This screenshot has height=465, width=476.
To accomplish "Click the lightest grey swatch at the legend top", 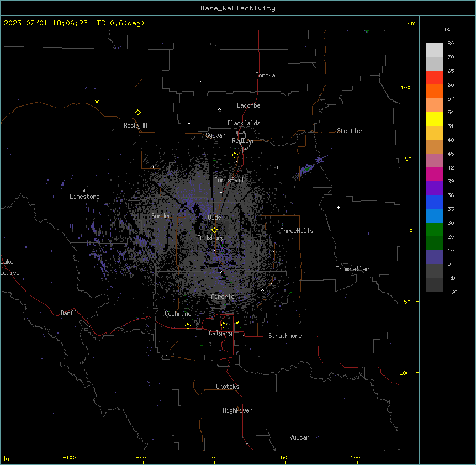I will point(434,50).
